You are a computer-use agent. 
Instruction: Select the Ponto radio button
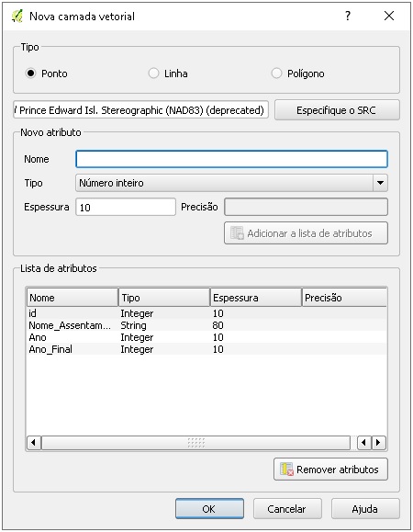[30, 74]
